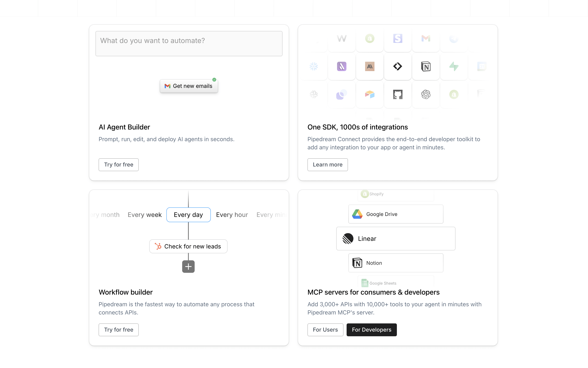Select the black angle-brackets integration icon
This screenshot has width=588, height=368.
(x=398, y=66)
